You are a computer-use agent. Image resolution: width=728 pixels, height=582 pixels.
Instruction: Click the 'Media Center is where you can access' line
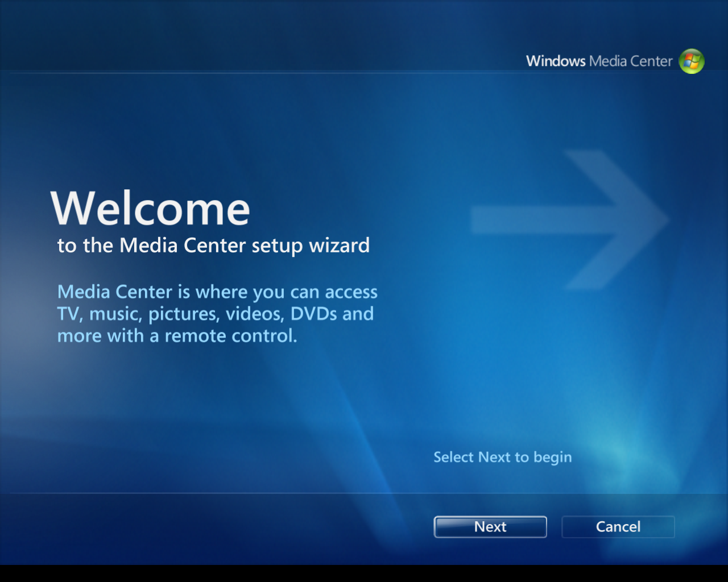tap(217, 292)
